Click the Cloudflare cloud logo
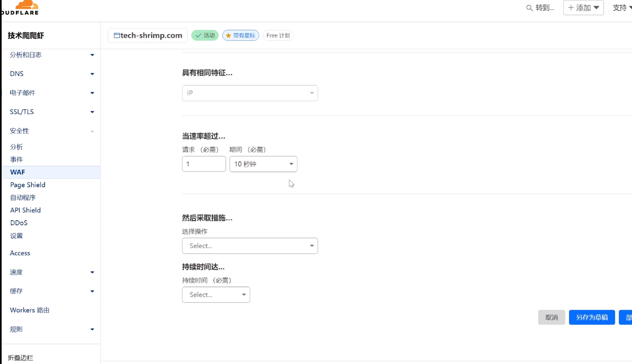Viewport: 632px width, 364px height. click(27, 5)
